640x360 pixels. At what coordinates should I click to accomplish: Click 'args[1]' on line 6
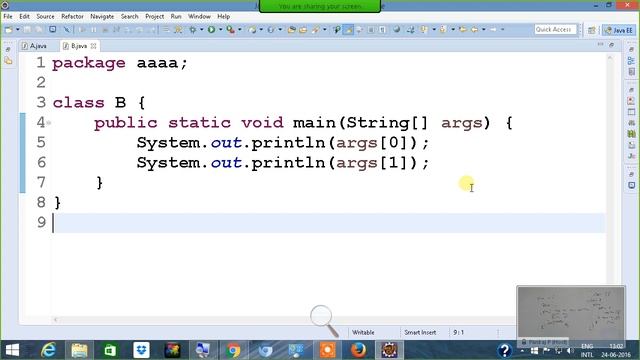371,163
